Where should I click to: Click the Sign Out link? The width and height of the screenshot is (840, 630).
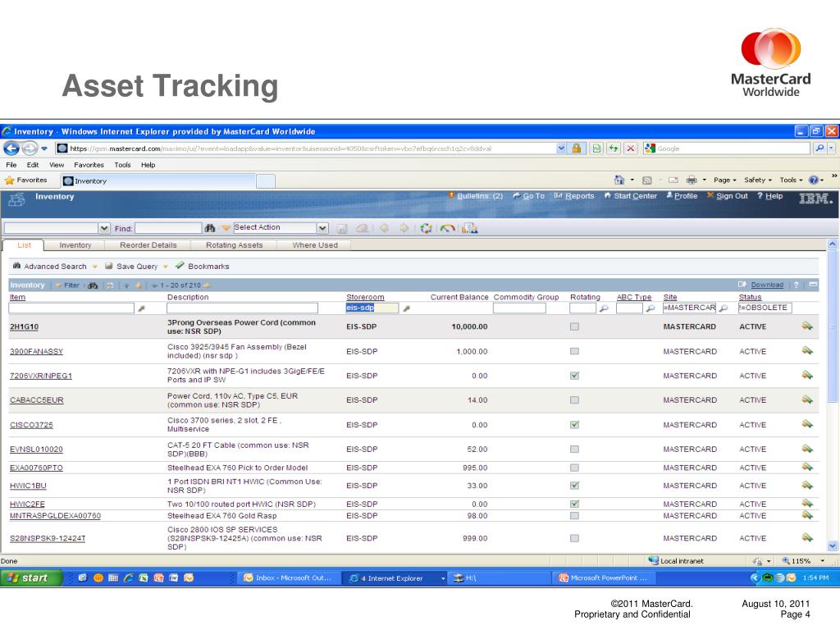coord(732,196)
